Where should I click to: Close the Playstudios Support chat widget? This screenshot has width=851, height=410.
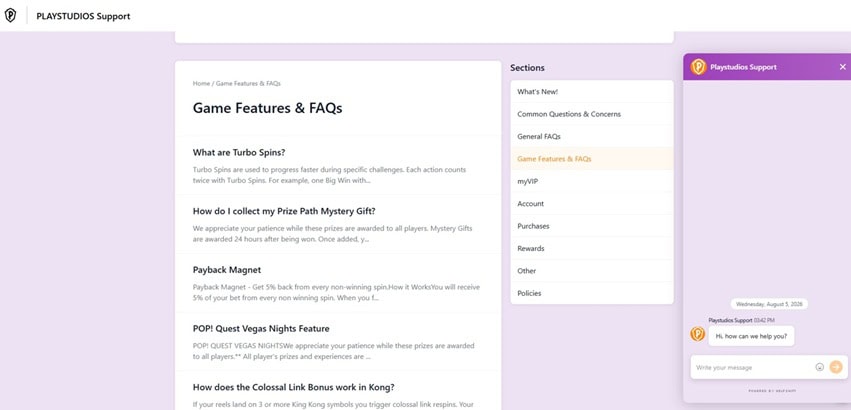pos(842,67)
